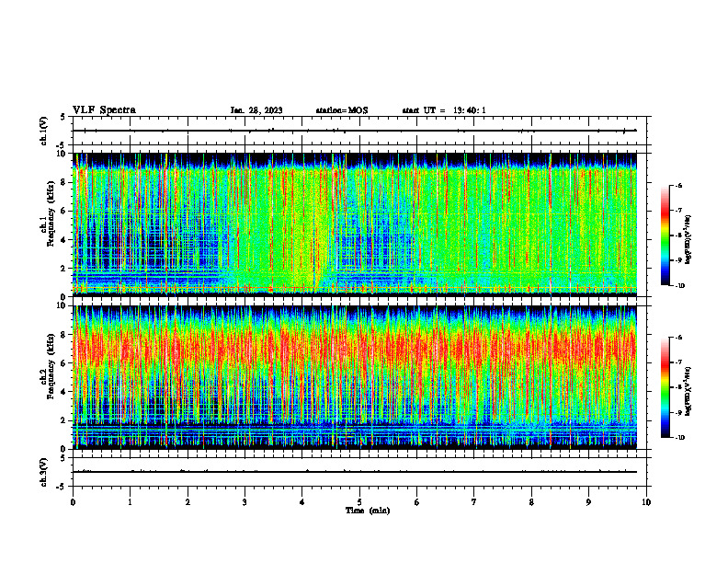
Task: Click the "-6" label on ch.1 colorbar
Action: click(x=678, y=185)
